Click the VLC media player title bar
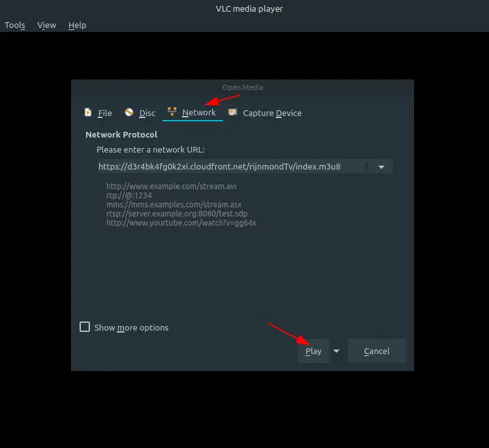 click(x=249, y=8)
